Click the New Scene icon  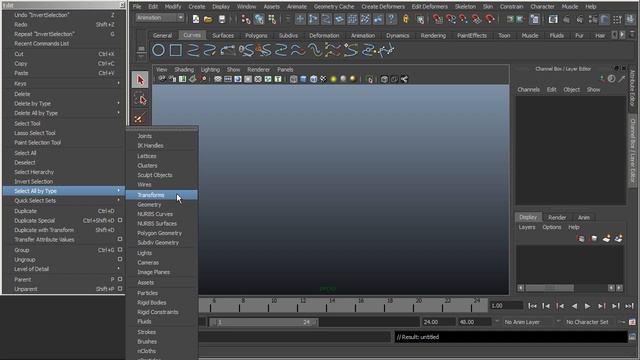pyautogui.click(x=196, y=19)
